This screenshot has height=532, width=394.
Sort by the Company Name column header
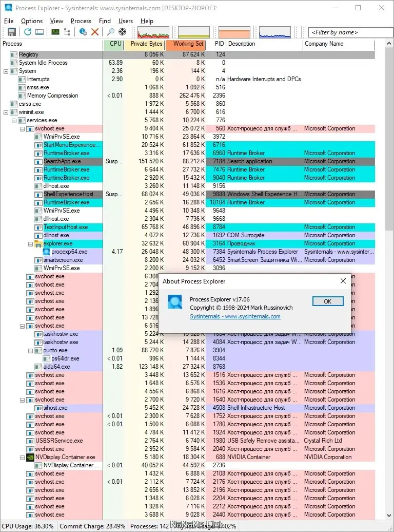[x=339, y=44]
